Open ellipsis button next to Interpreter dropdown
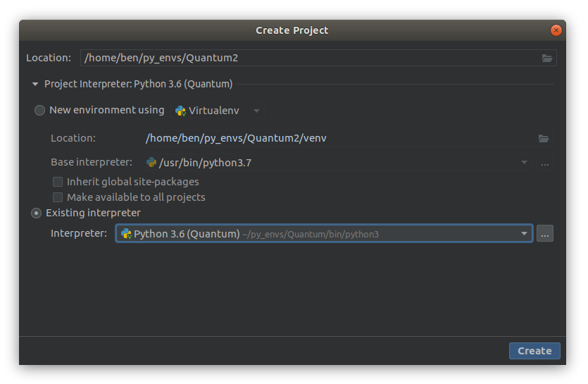Viewport: 588px width, 384px height. [544, 233]
